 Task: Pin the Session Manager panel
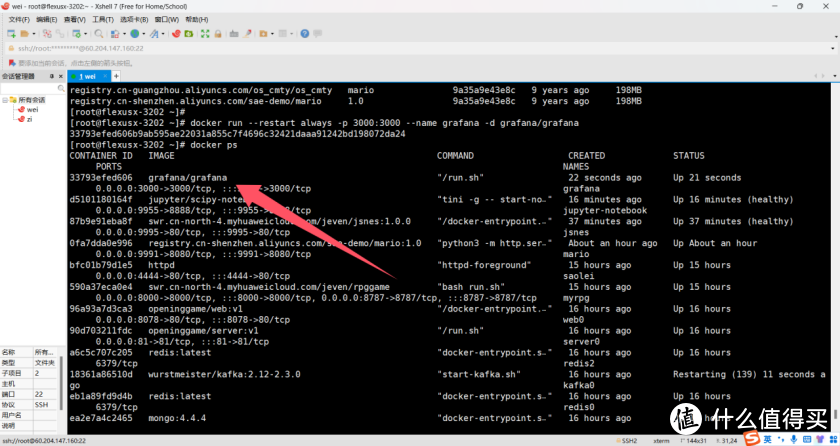pyautogui.click(x=49, y=76)
